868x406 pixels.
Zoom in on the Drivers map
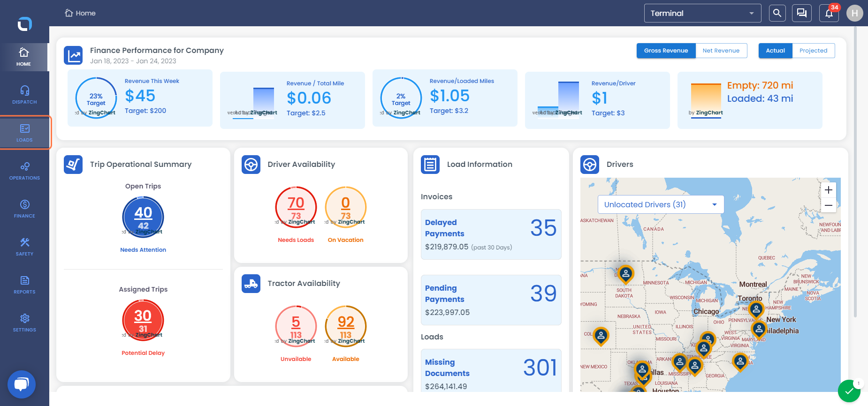[829, 190]
